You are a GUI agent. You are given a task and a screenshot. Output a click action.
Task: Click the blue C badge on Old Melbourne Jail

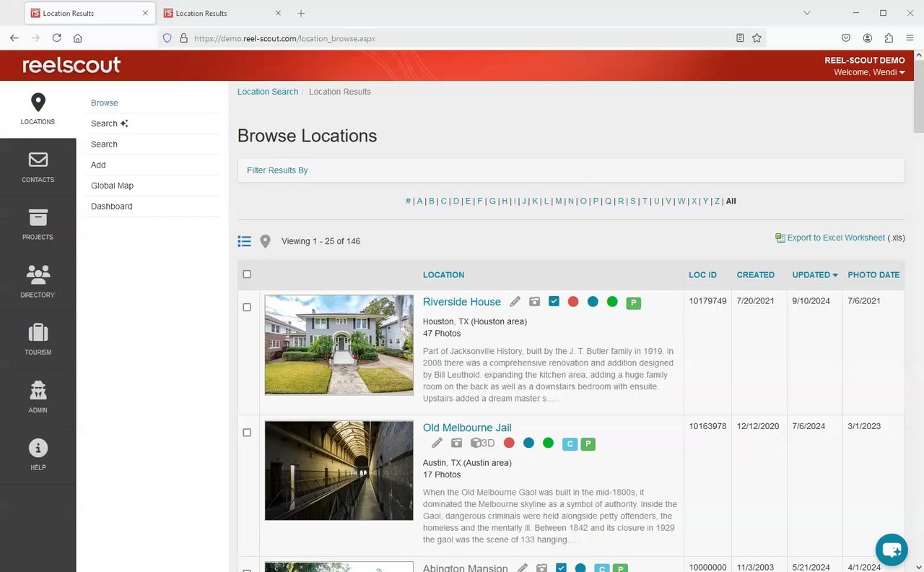point(570,443)
